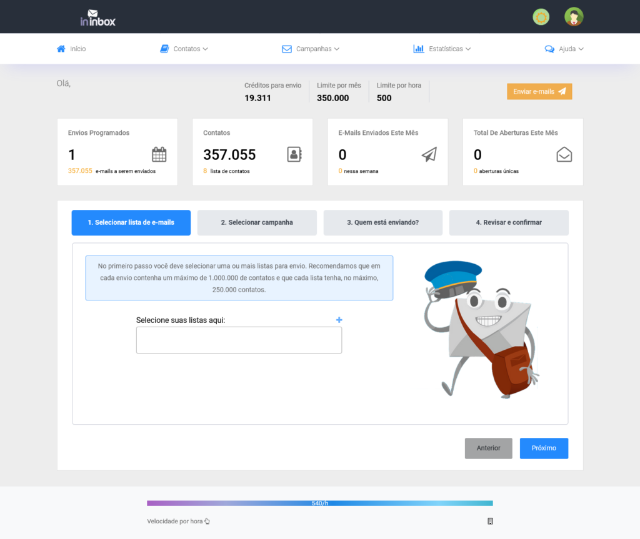Click the hourly speed gradient progress bar
Image resolution: width=640 pixels, height=539 pixels.
(320, 503)
